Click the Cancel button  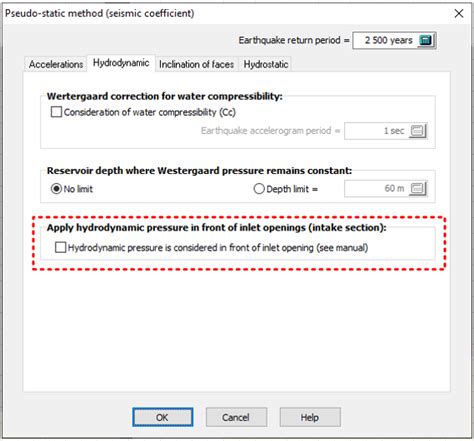pos(236,417)
